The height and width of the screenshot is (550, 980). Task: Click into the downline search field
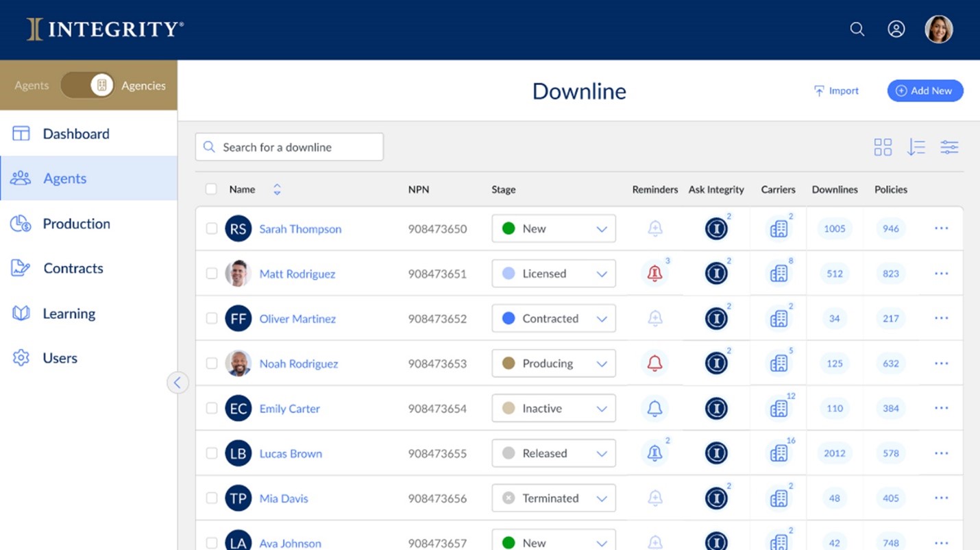289,147
